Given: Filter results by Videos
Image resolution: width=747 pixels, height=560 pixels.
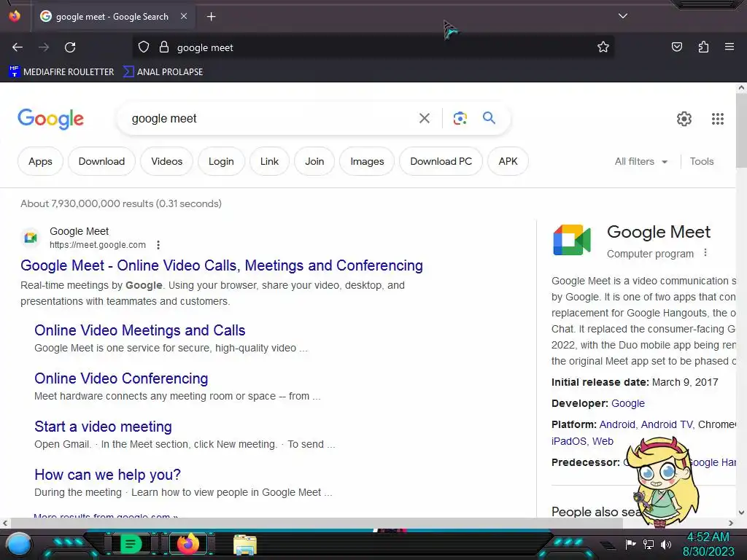Looking at the screenshot, I should click(167, 161).
